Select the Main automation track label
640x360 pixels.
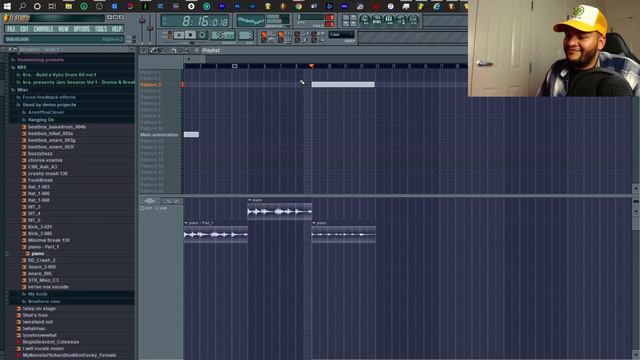point(159,135)
